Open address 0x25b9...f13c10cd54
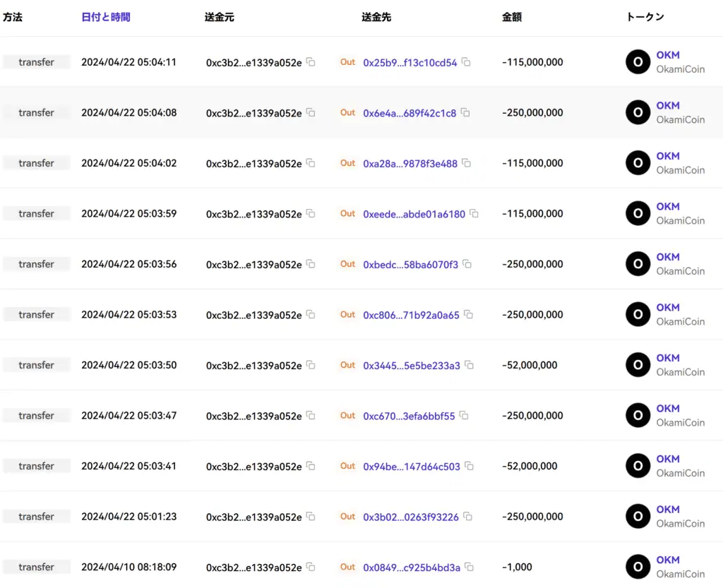This screenshot has width=723, height=588. click(410, 62)
